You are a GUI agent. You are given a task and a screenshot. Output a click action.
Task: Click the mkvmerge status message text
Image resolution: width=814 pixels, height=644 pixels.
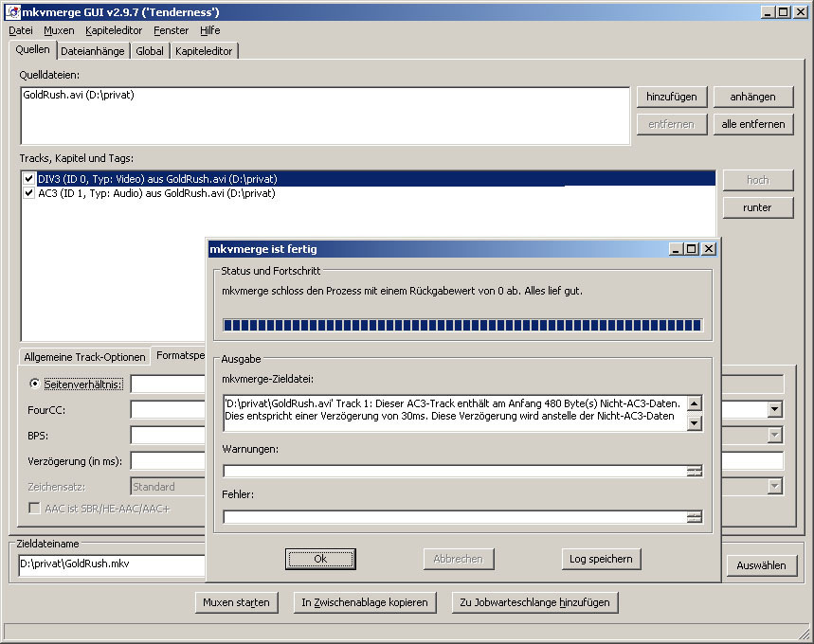(x=403, y=291)
